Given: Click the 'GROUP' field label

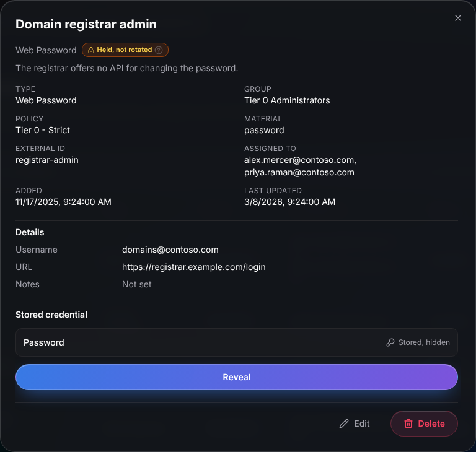Looking at the screenshot, I should [x=257, y=89].
